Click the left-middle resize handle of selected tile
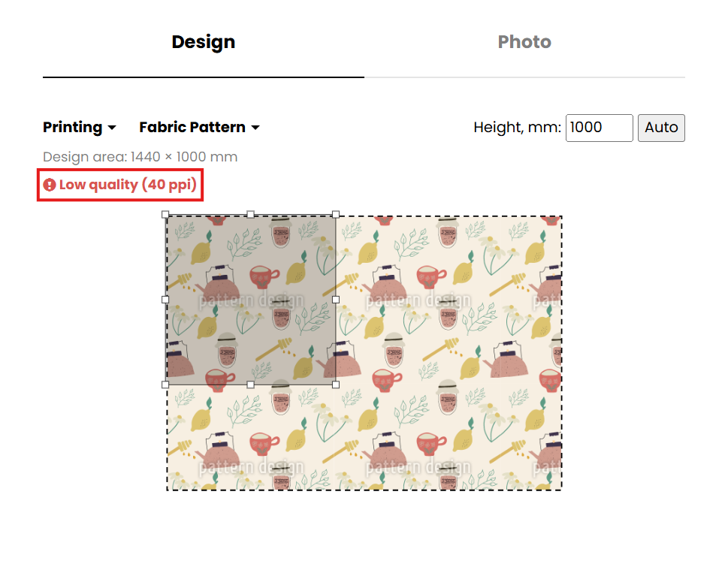 (165, 299)
